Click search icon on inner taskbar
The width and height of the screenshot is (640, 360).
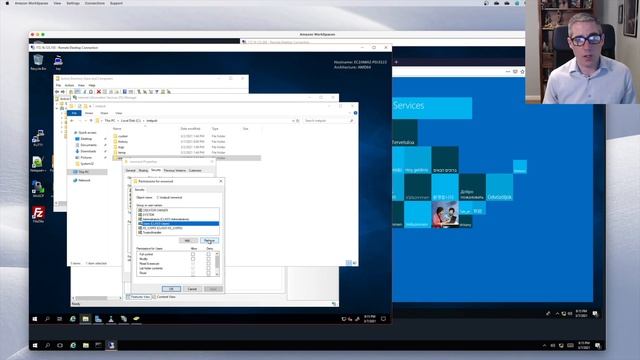pos(47,319)
